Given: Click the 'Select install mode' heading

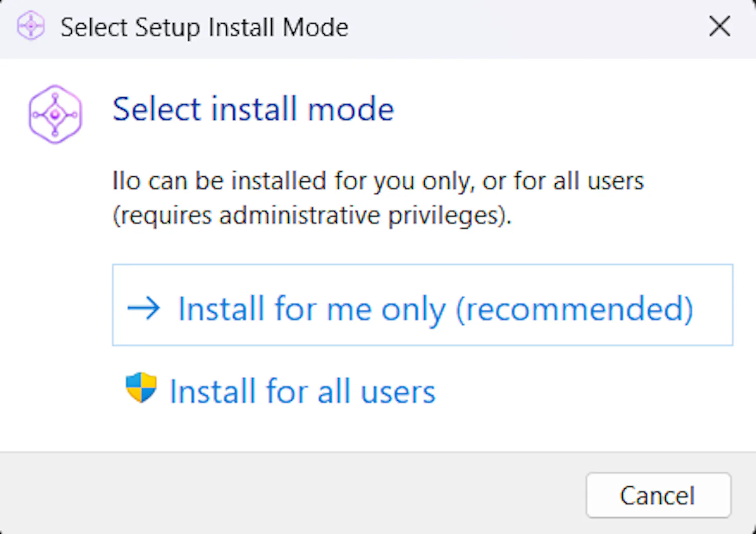Looking at the screenshot, I should pyautogui.click(x=253, y=109).
